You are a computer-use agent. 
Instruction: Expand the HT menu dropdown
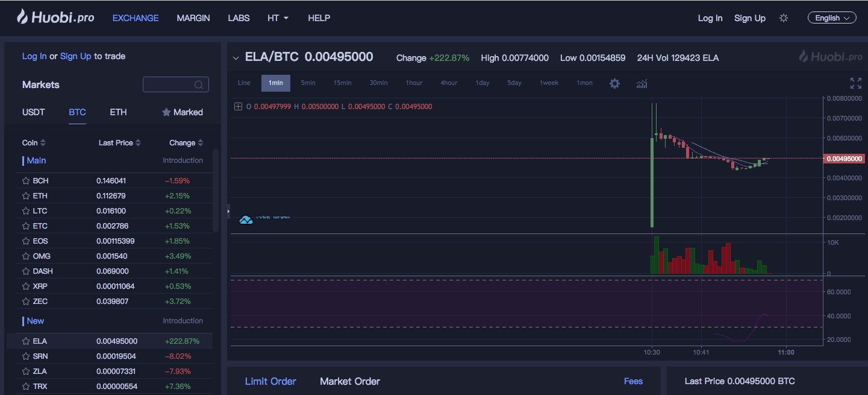point(278,18)
